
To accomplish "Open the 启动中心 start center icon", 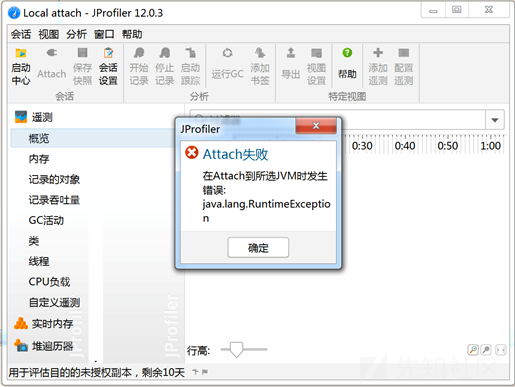I will click(x=21, y=53).
